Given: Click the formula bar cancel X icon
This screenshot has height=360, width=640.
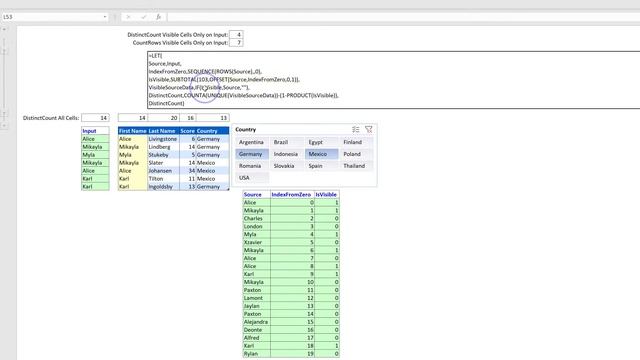Looking at the screenshot, I should [128, 17].
